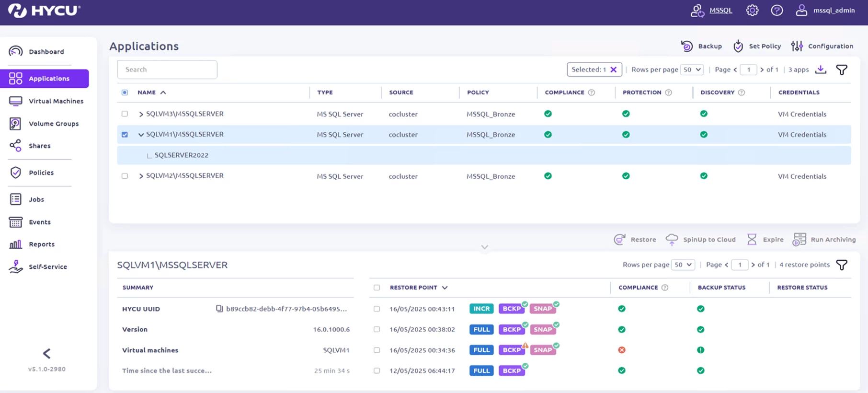Click the Shares icon in sidebar
The width and height of the screenshot is (868, 393).
coord(15,146)
